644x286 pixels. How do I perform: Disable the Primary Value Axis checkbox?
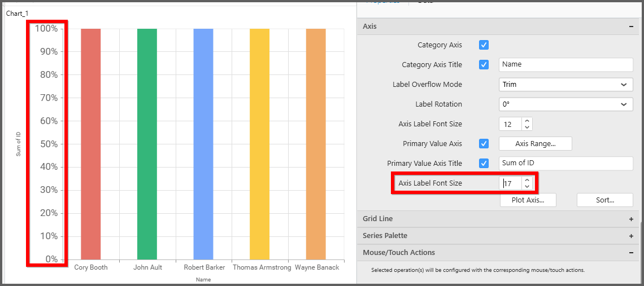click(x=484, y=144)
